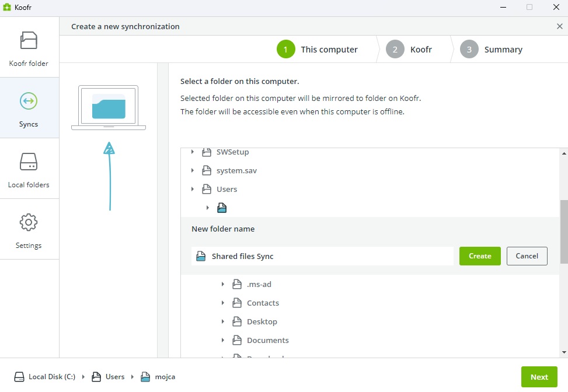Go to step 2 Koofr

coord(409,49)
